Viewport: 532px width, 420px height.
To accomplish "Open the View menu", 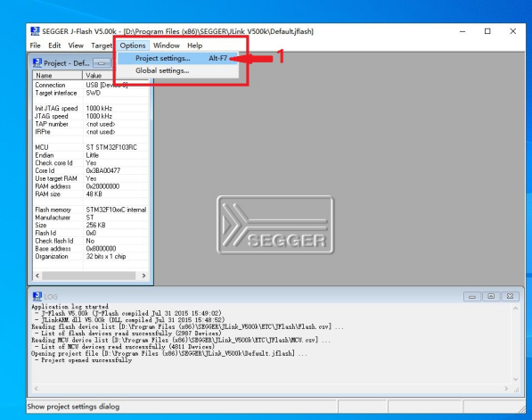I will point(76,45).
